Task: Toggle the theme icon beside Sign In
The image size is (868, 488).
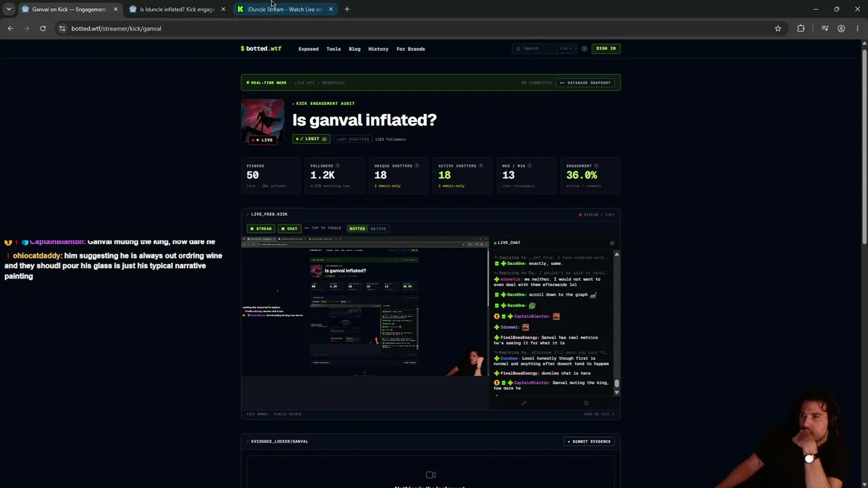Action: click(585, 49)
